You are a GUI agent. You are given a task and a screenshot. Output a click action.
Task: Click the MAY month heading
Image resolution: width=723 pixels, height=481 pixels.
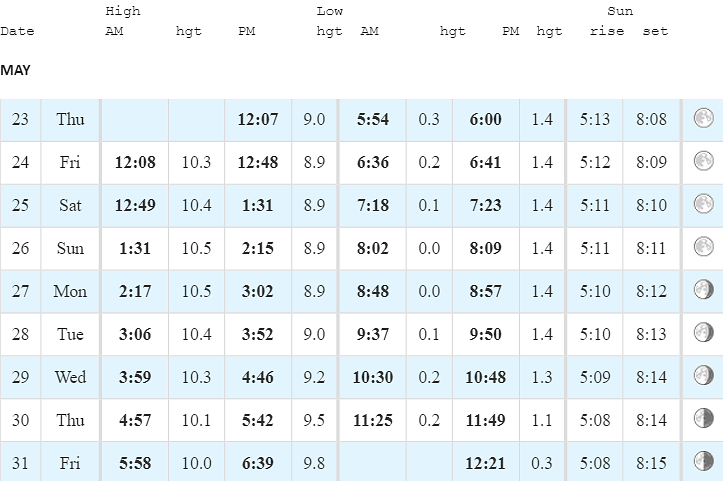(x=15, y=70)
